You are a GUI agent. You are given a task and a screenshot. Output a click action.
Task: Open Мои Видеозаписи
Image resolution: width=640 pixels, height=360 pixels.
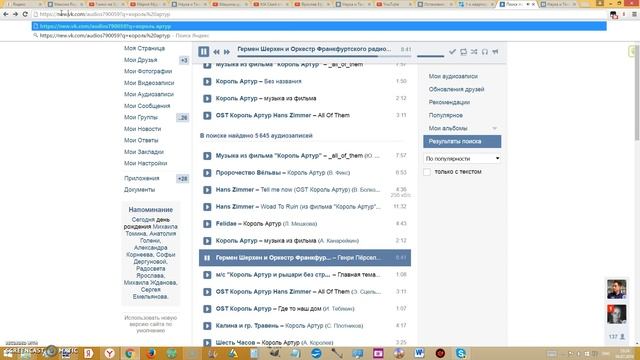click(149, 83)
